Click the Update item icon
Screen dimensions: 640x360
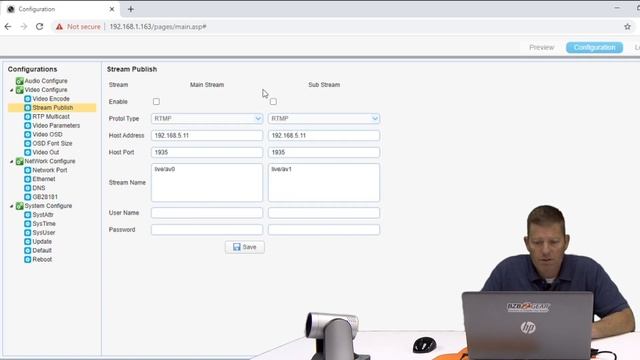tap(27, 242)
